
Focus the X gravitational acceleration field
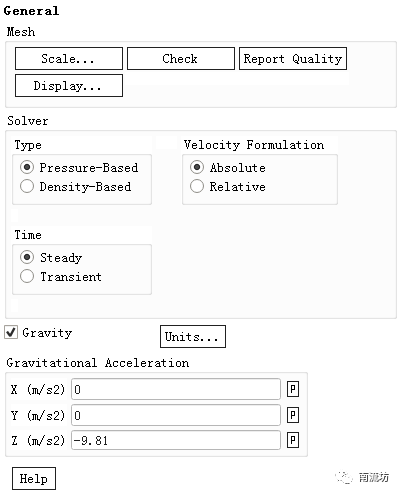pos(176,389)
